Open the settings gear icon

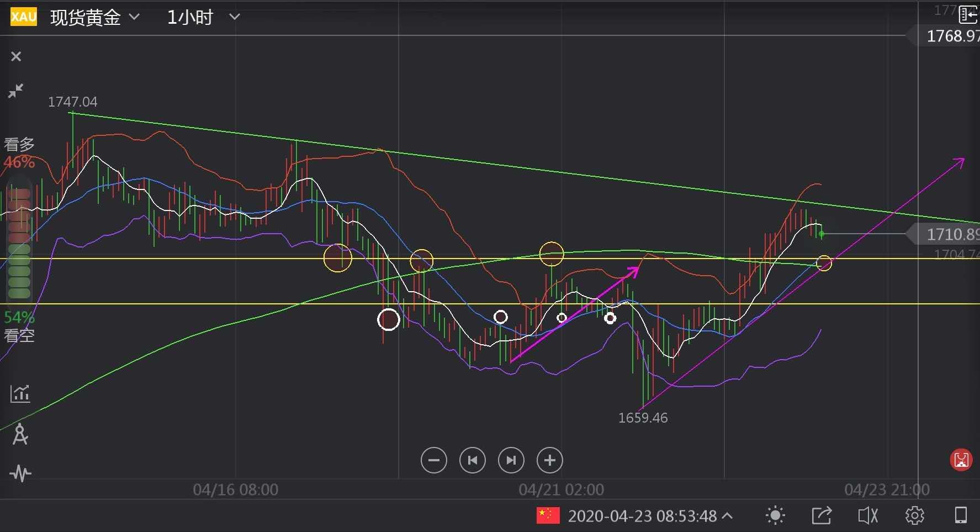tap(915, 515)
